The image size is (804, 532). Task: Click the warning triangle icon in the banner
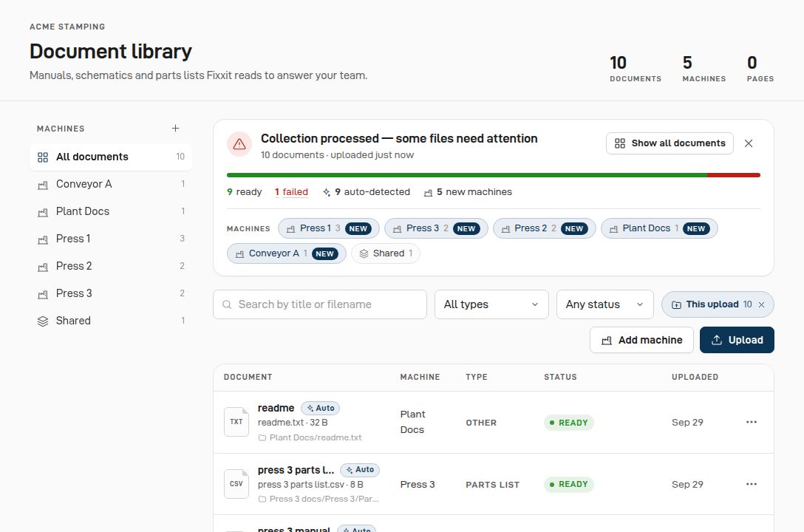coord(239,145)
